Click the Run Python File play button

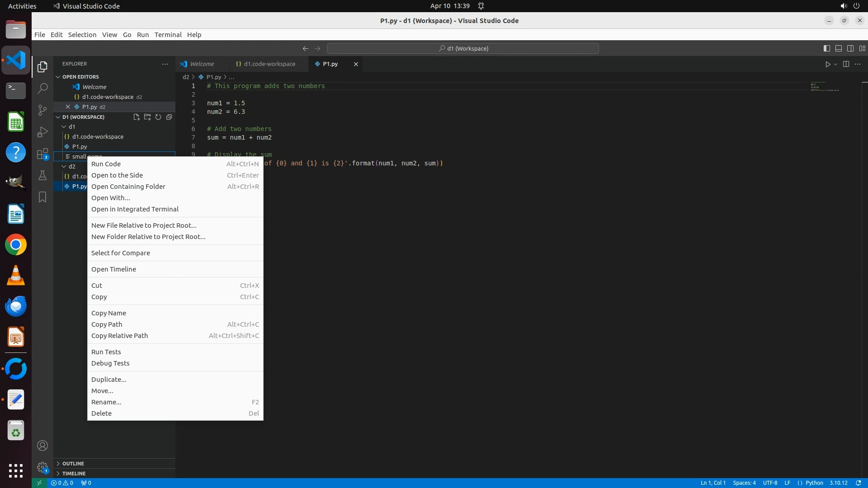pyautogui.click(x=827, y=64)
